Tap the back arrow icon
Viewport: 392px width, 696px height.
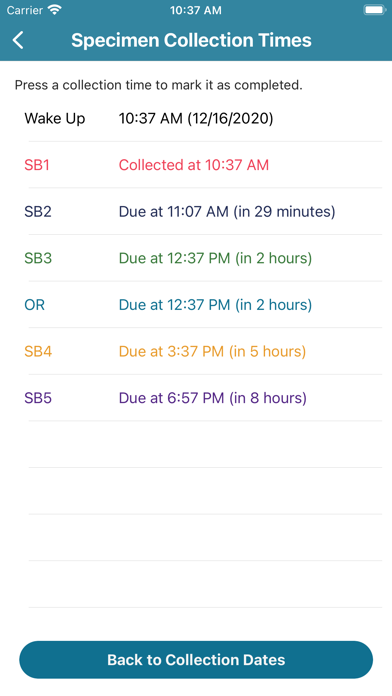pyautogui.click(x=18, y=40)
